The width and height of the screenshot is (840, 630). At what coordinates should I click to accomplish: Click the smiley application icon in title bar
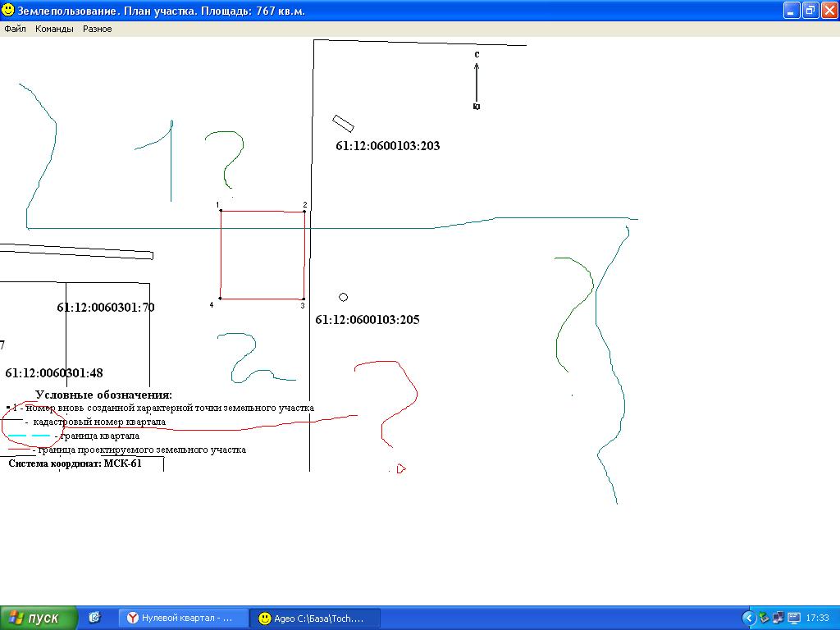pyautogui.click(x=9, y=10)
